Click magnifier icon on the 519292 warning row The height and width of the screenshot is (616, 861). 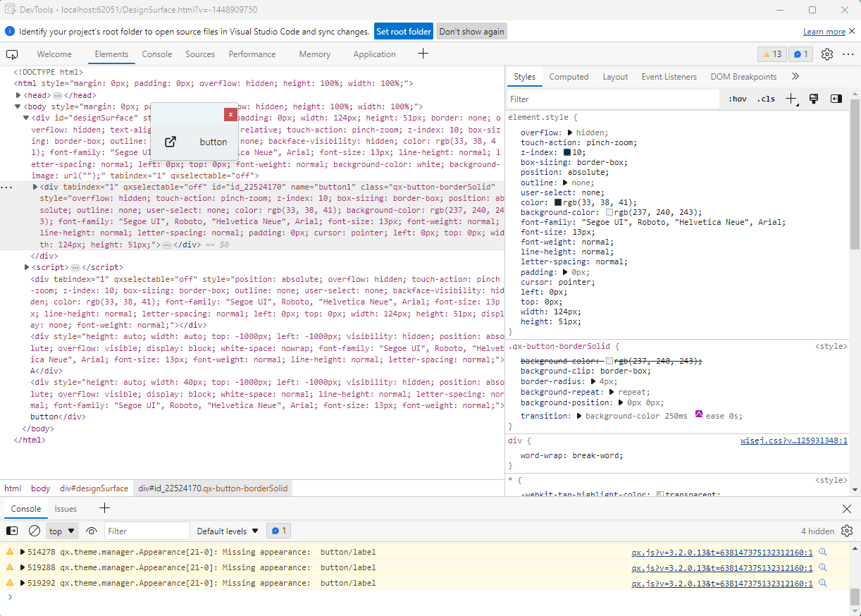822,583
